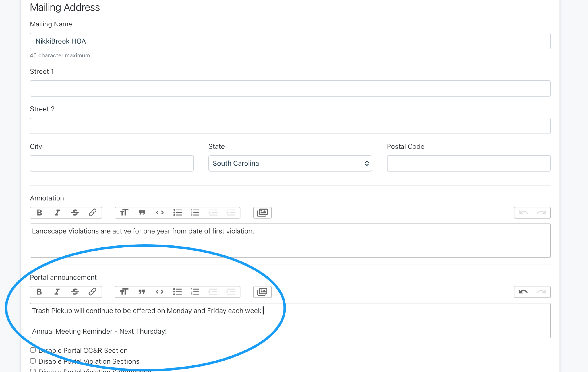Insert link in the Annotation editor
Viewport: 588px width, 372px height.
[x=92, y=213]
